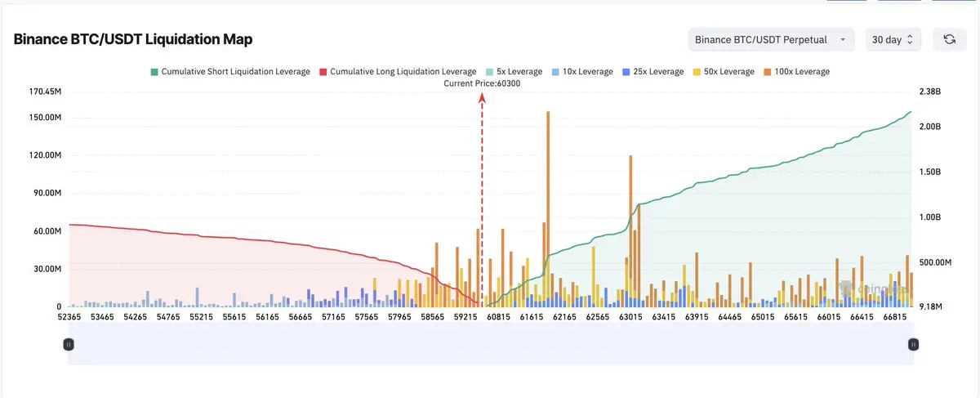Click the 500.00M right axis label
Image resolution: width=980 pixels, height=398 pixels.
[935, 262]
